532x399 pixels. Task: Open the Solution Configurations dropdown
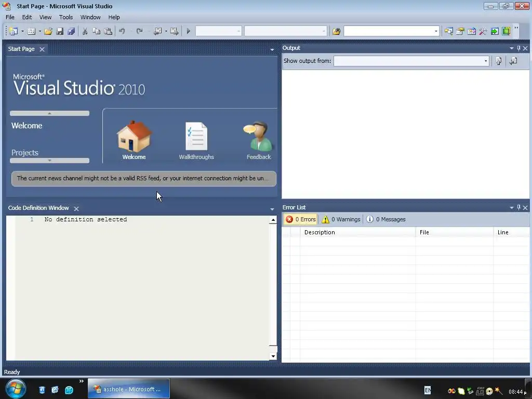click(x=219, y=31)
